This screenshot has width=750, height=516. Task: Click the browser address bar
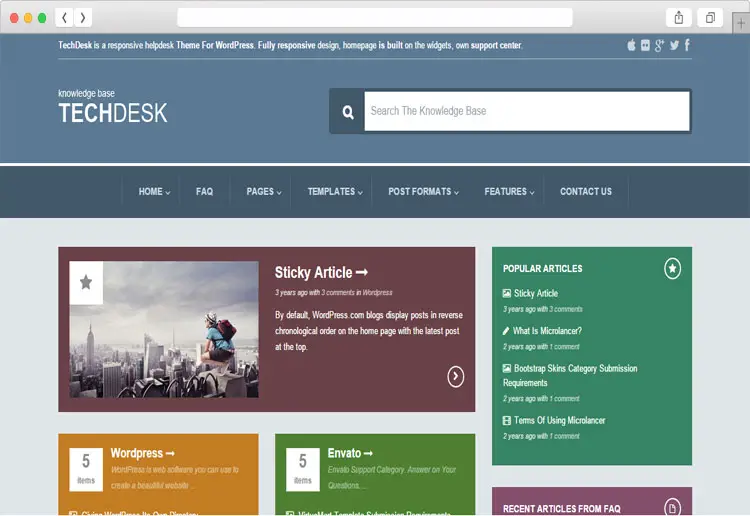coord(375,18)
